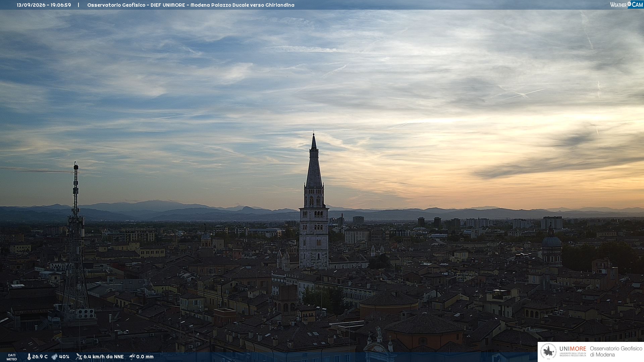Screen dimensions: 644x362
Task: Click the 40% humidity value
Action: coord(64,357)
